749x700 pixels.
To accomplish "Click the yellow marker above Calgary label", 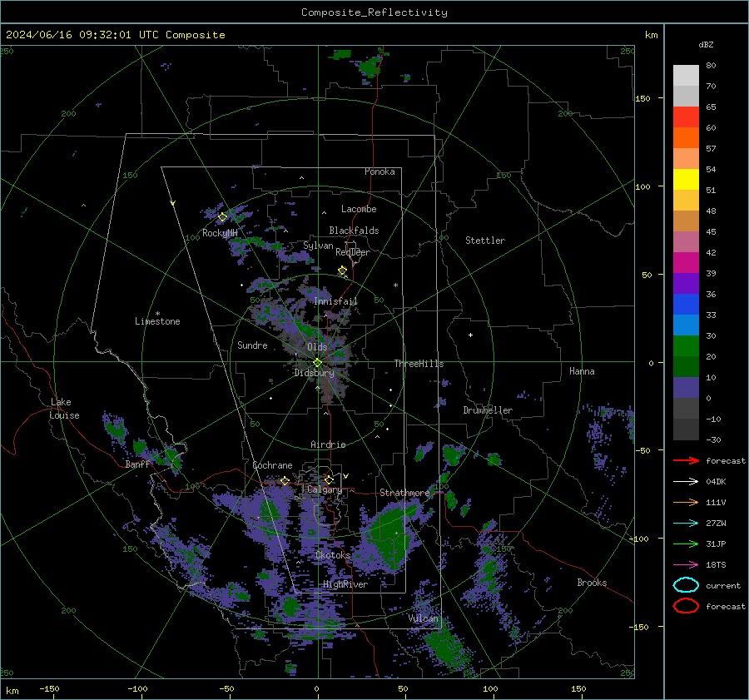I will click(329, 479).
